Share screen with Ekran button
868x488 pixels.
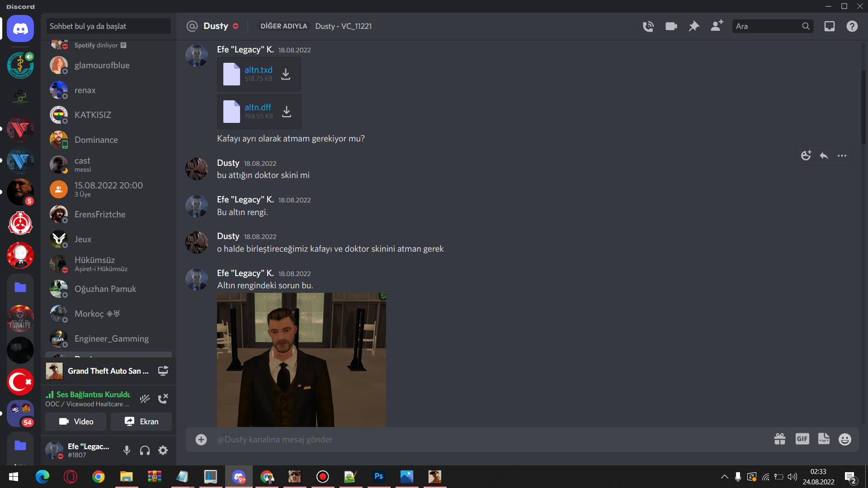[x=141, y=422]
